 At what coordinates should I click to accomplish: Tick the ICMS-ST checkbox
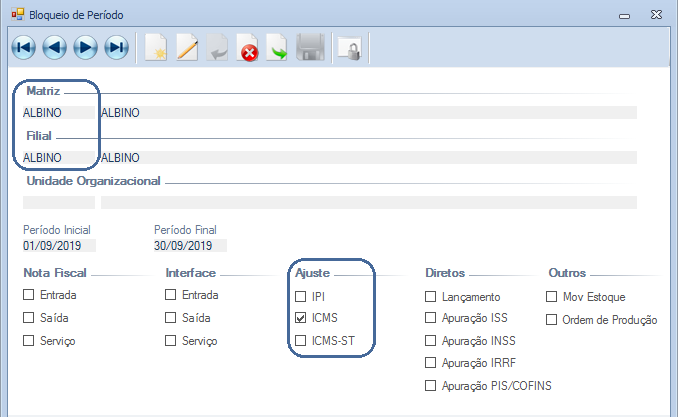pyautogui.click(x=301, y=340)
